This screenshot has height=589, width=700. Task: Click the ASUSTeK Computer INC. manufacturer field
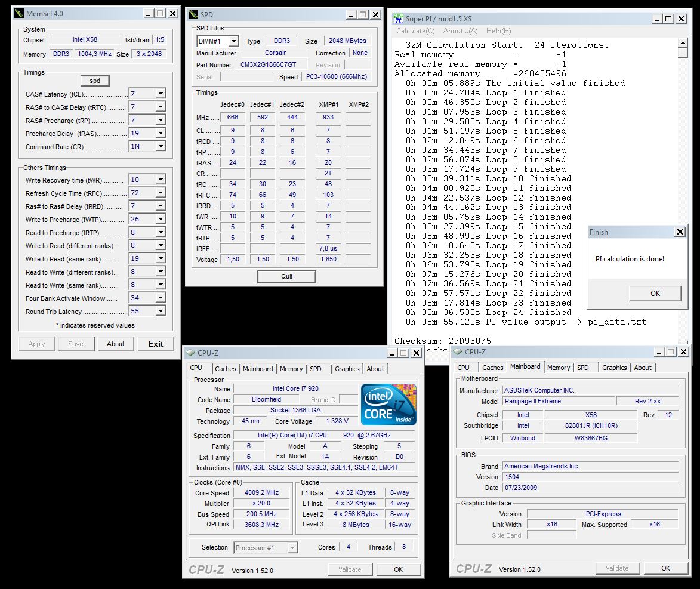click(591, 390)
